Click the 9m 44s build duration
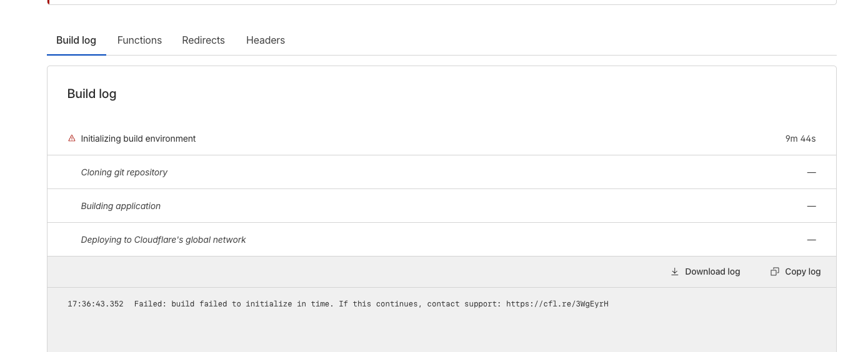This screenshot has height=352, width=868. 801,139
